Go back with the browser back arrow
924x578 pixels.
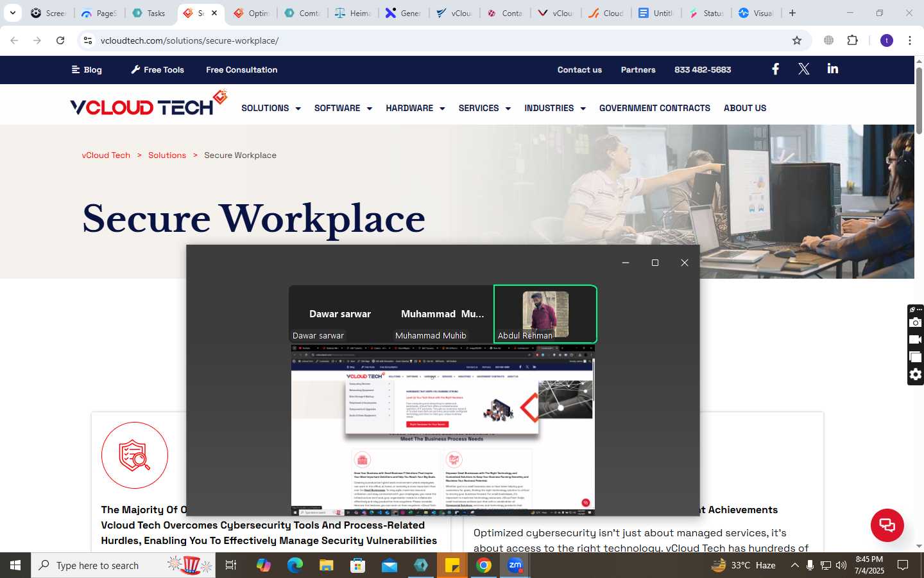point(14,40)
